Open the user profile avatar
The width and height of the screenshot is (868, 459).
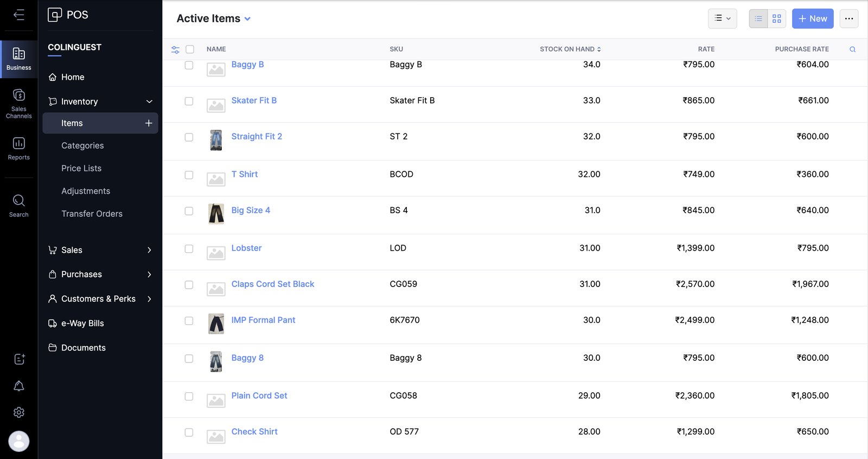(19, 441)
